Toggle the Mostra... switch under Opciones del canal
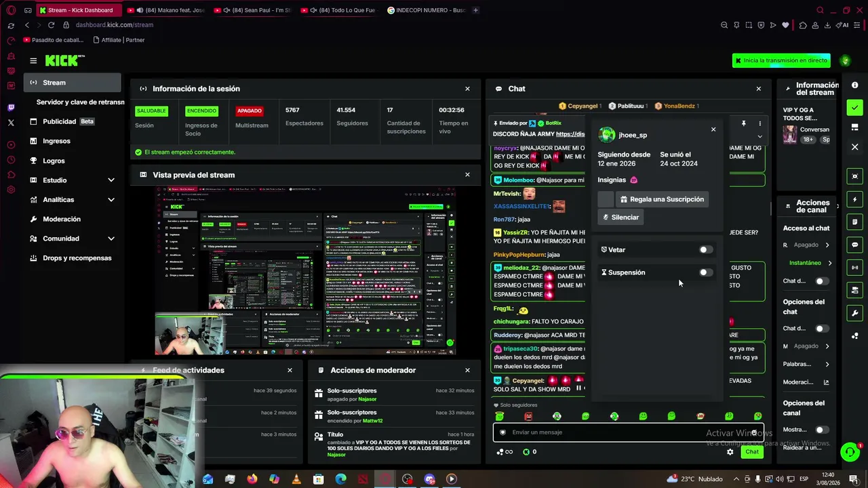868x488 pixels. point(822,430)
